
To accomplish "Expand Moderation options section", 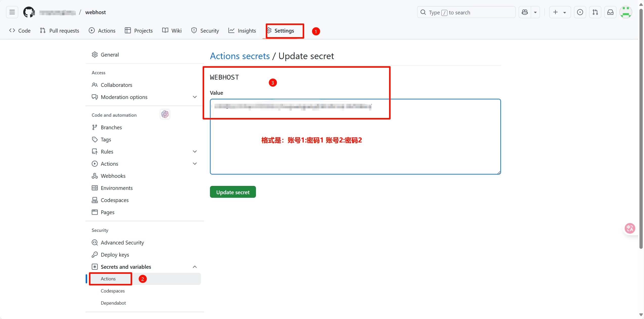I will click(x=195, y=97).
